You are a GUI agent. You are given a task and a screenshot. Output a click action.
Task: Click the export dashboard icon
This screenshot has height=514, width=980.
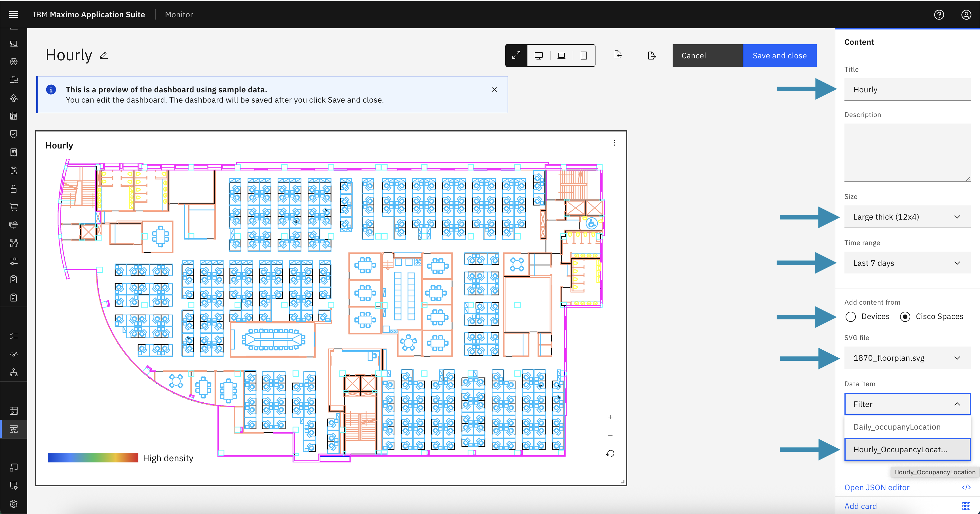[x=652, y=56]
